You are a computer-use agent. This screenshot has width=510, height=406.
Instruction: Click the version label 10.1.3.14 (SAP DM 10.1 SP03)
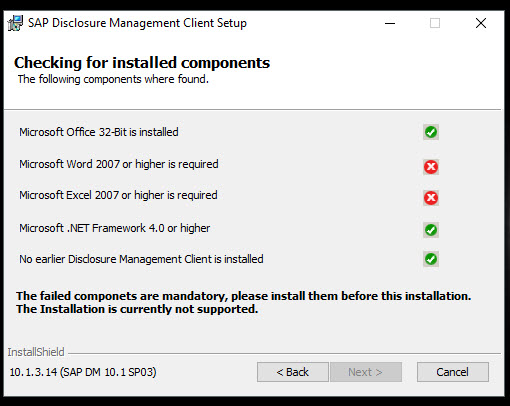[83, 372]
